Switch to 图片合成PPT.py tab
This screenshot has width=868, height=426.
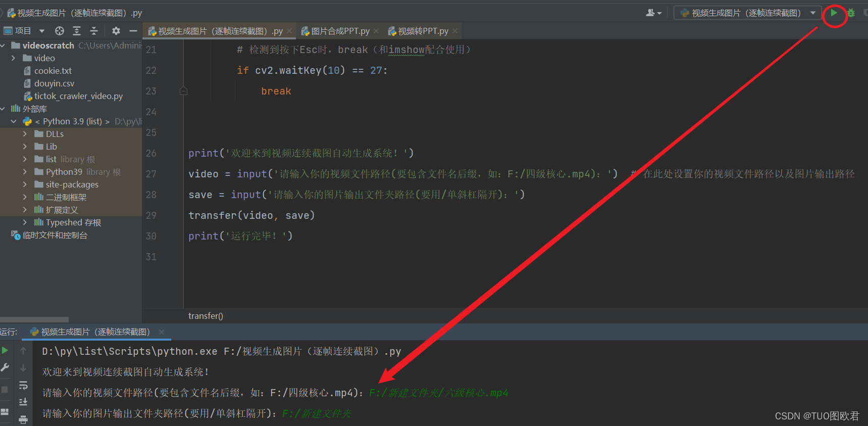tap(340, 31)
